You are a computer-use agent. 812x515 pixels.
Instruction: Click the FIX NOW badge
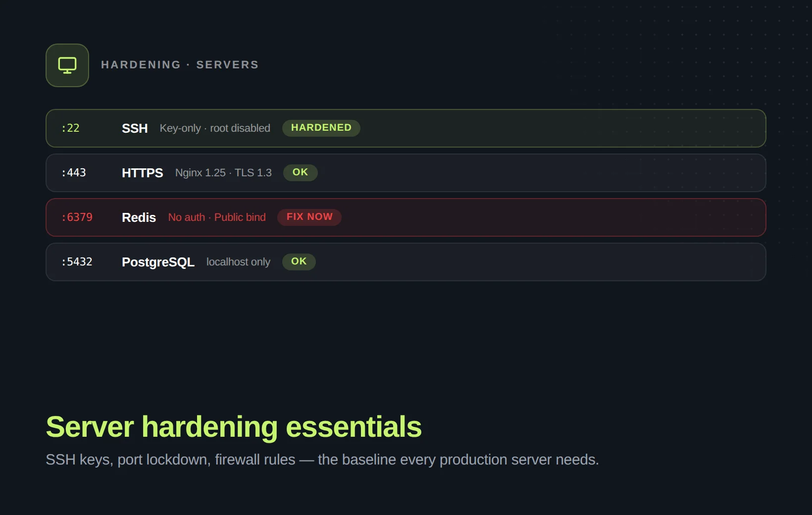click(309, 217)
